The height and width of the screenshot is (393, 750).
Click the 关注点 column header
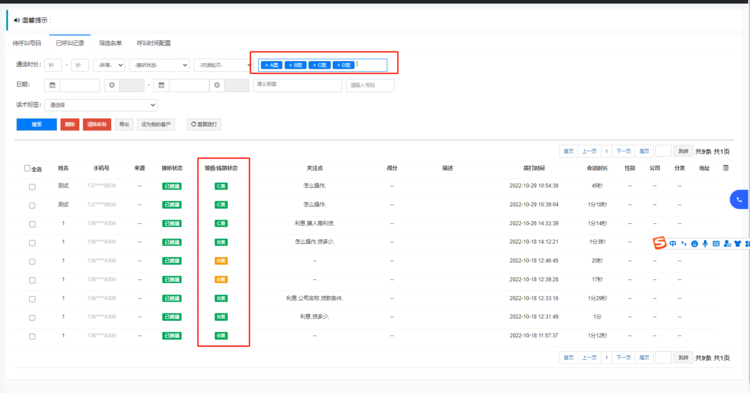coord(315,168)
